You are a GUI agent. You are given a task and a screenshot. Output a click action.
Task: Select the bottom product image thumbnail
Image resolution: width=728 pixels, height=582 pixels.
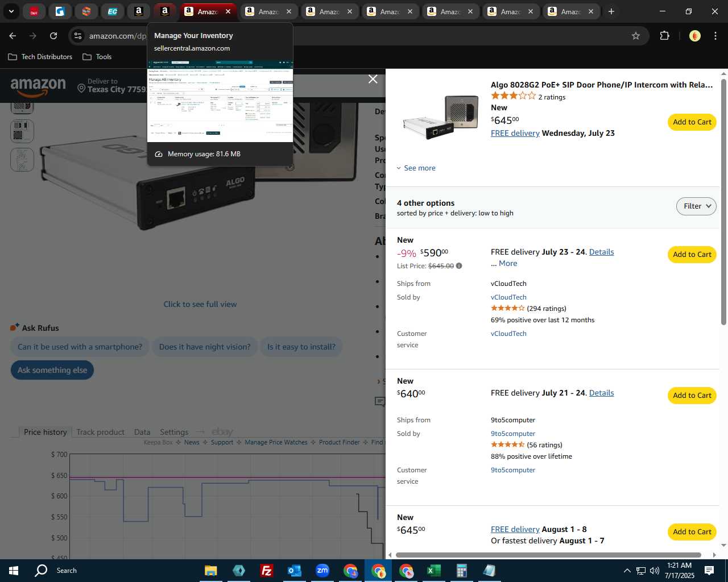point(22,159)
